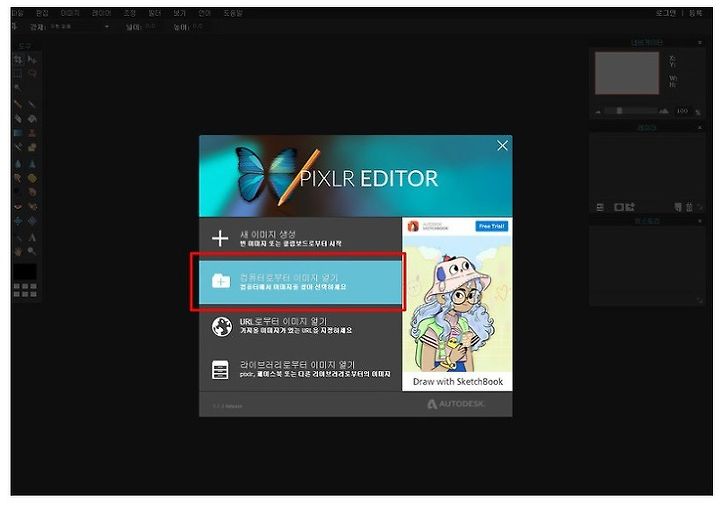
Task: Add a layer mask in layers panel
Action: click(619, 208)
